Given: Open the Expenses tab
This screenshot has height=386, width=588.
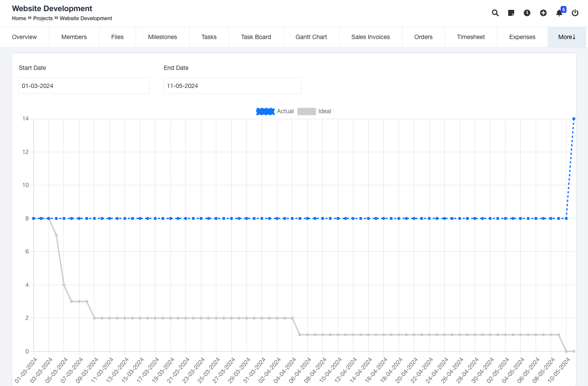Looking at the screenshot, I should 522,37.
